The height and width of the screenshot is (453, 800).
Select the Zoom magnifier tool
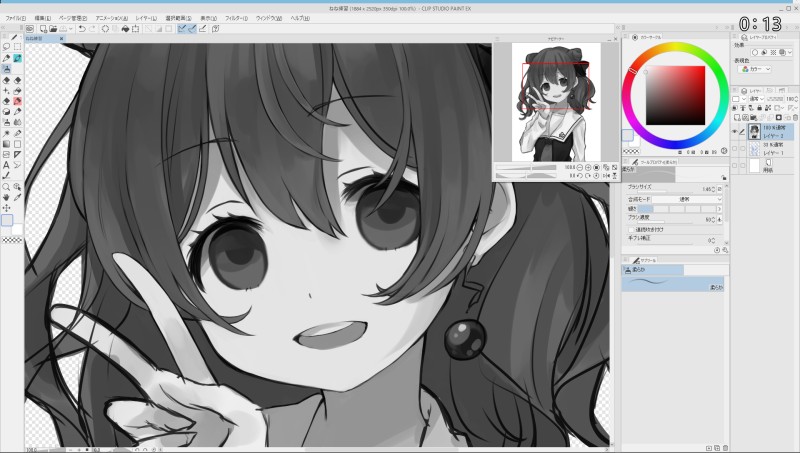(x=6, y=187)
